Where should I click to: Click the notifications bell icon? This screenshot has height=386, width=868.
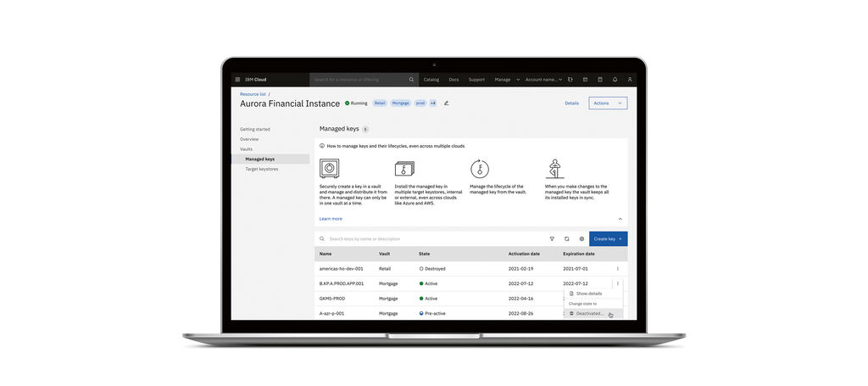coord(615,80)
